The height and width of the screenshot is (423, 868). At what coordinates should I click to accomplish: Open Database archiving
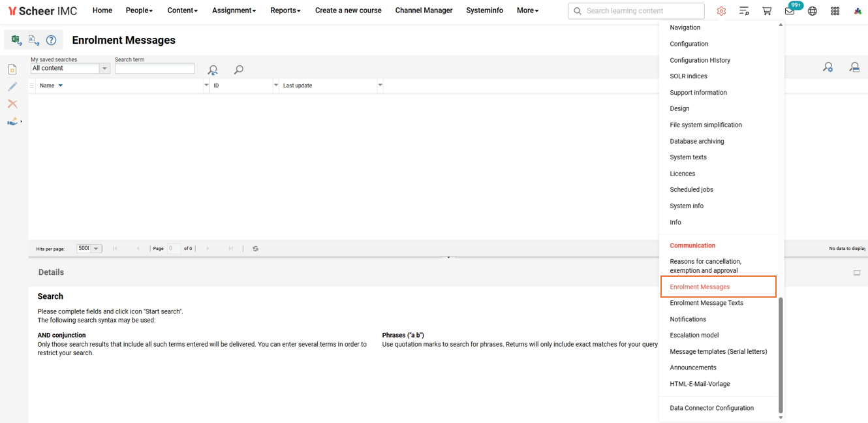(697, 141)
